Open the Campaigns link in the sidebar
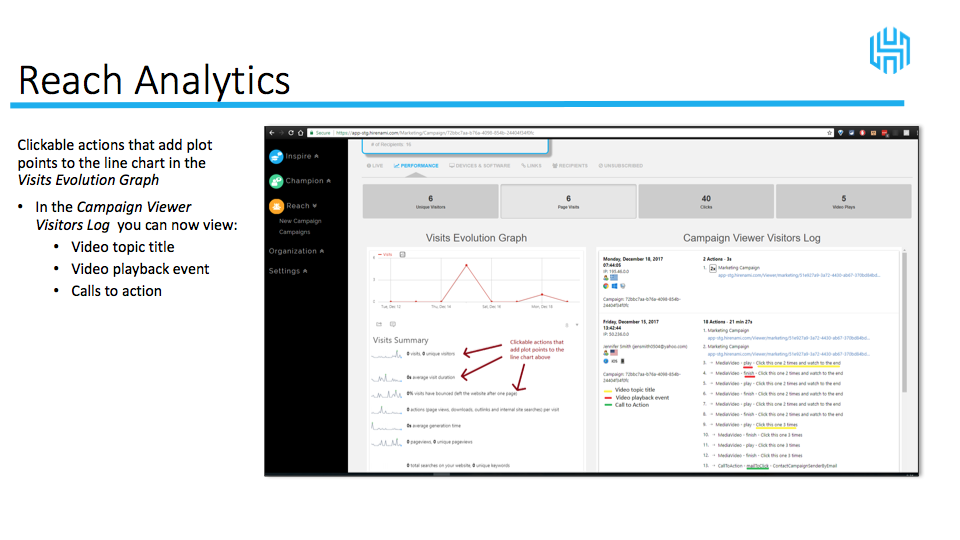Viewport: 960px width, 540px height. point(294,231)
